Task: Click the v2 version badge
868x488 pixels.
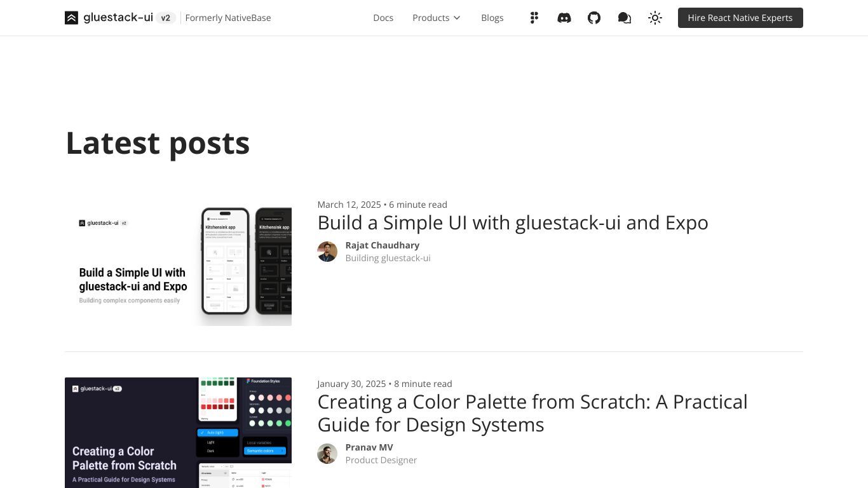Action: point(166,18)
